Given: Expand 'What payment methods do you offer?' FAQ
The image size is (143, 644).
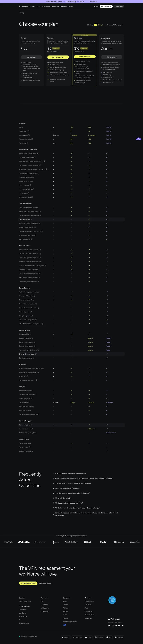Looking at the screenshot, I should pyautogui.click(x=69, y=503).
